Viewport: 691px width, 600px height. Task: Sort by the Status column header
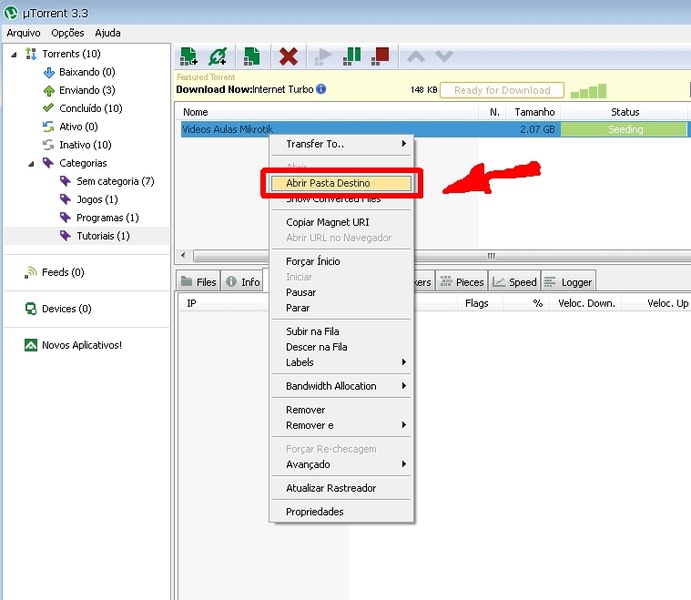624,112
